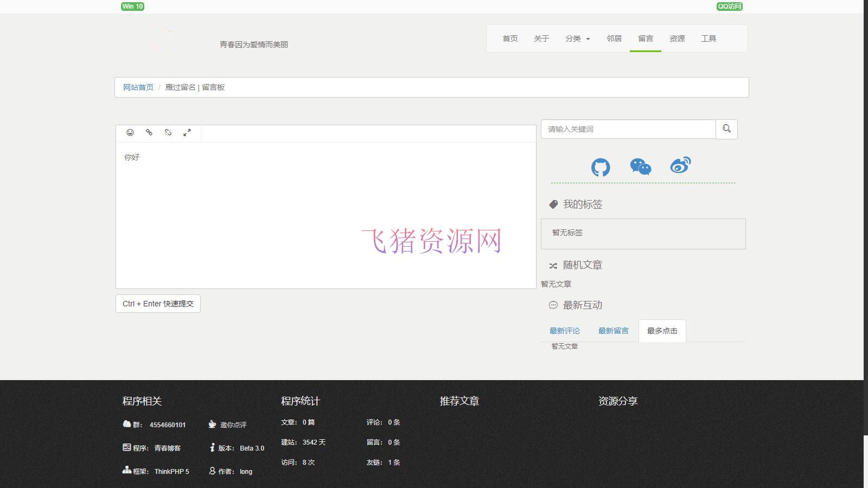Go to 工具 in the navigation bar
This screenshot has width=868, height=488.
[710, 38]
